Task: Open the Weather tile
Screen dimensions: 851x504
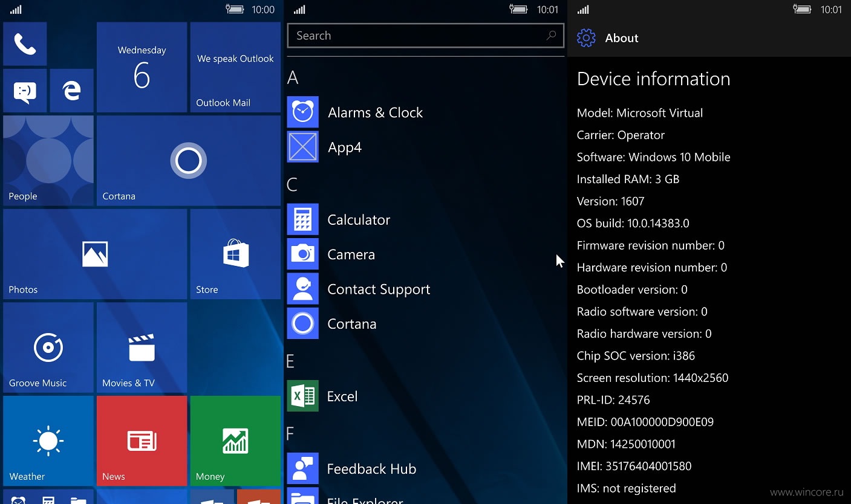Action: coord(48,441)
